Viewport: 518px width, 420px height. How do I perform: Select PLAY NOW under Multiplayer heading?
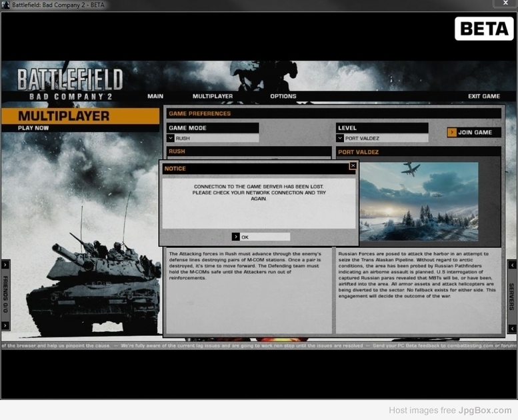(33, 128)
